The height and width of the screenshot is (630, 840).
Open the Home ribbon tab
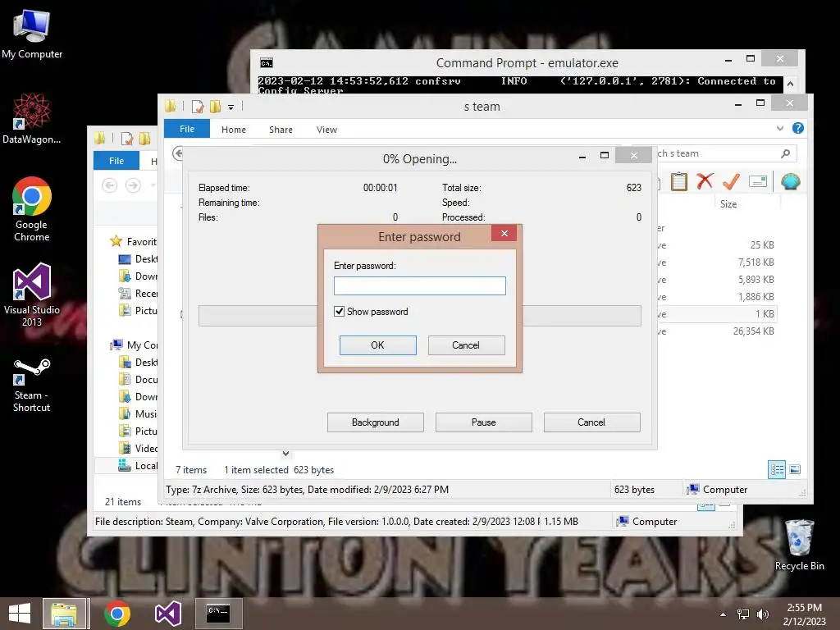(234, 130)
